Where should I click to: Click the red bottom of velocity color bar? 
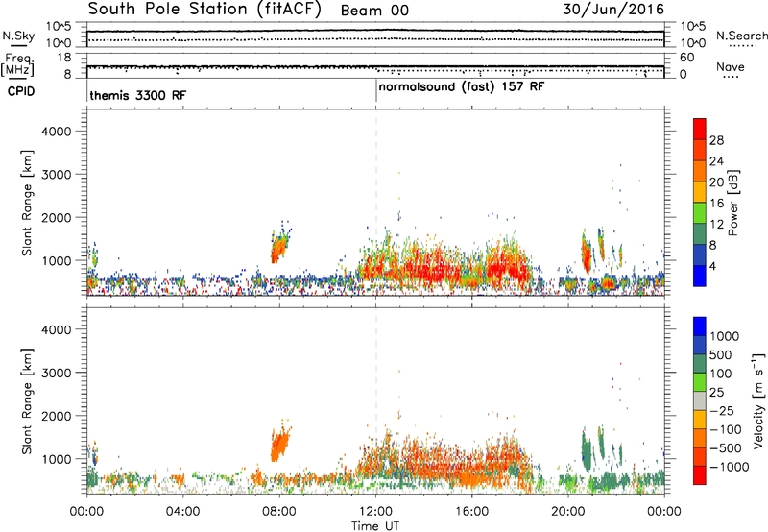click(x=700, y=475)
